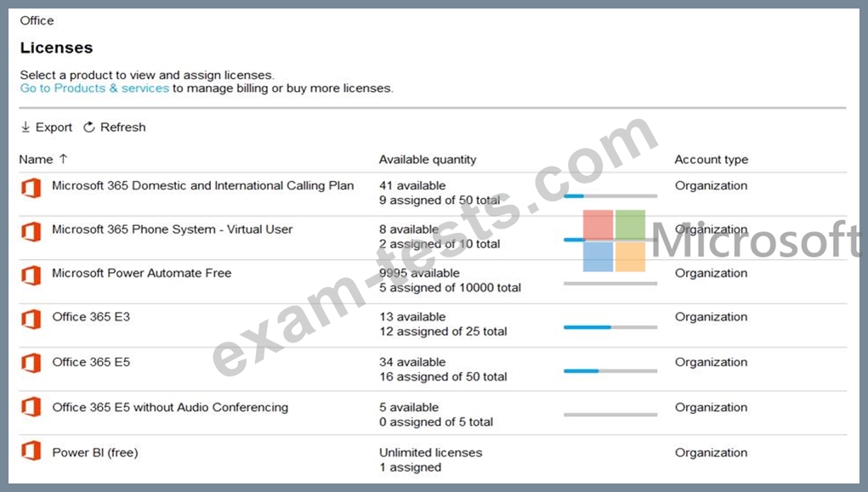Screen dimensions: 868x492
Task: Click the Office breadcrumb text
Action: (x=37, y=20)
